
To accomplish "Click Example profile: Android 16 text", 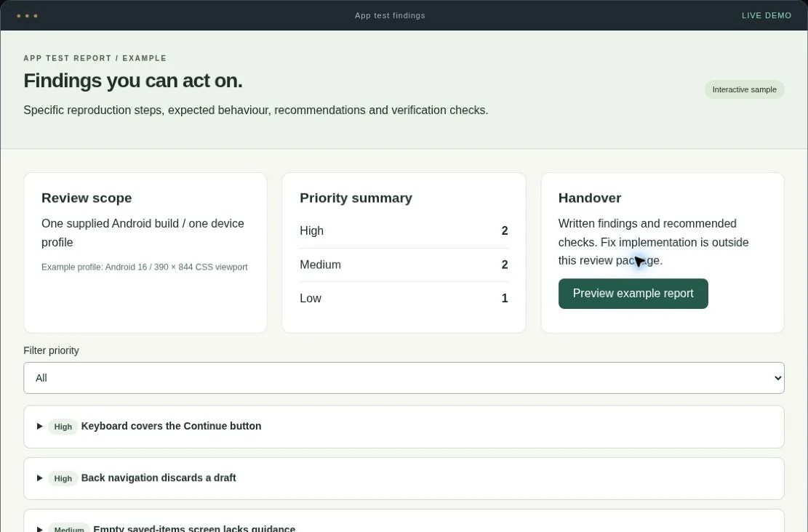I will point(144,267).
